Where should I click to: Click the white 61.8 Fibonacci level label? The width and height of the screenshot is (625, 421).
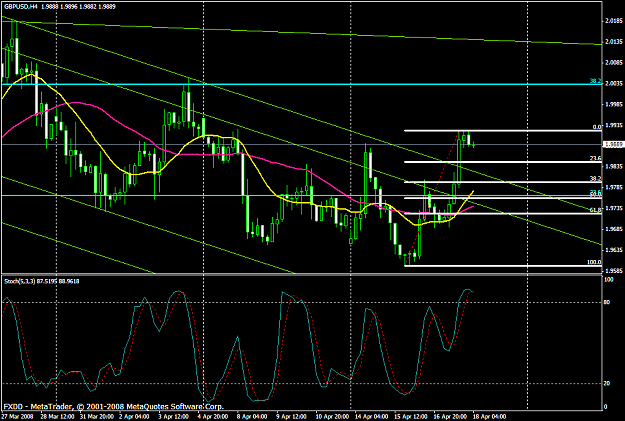[596, 210]
